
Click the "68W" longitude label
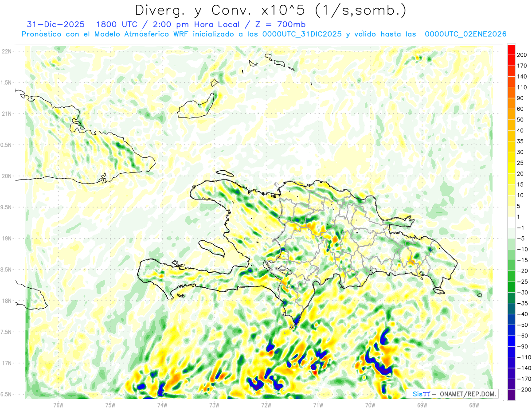pyautogui.click(x=474, y=405)
